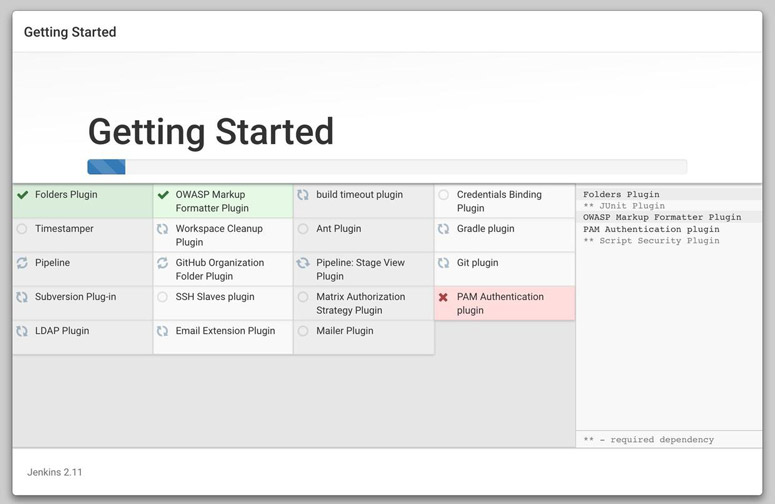This screenshot has width=775, height=504.
Task: Click the circle icon beside SSH Slaves plugin
Action: [x=163, y=297]
